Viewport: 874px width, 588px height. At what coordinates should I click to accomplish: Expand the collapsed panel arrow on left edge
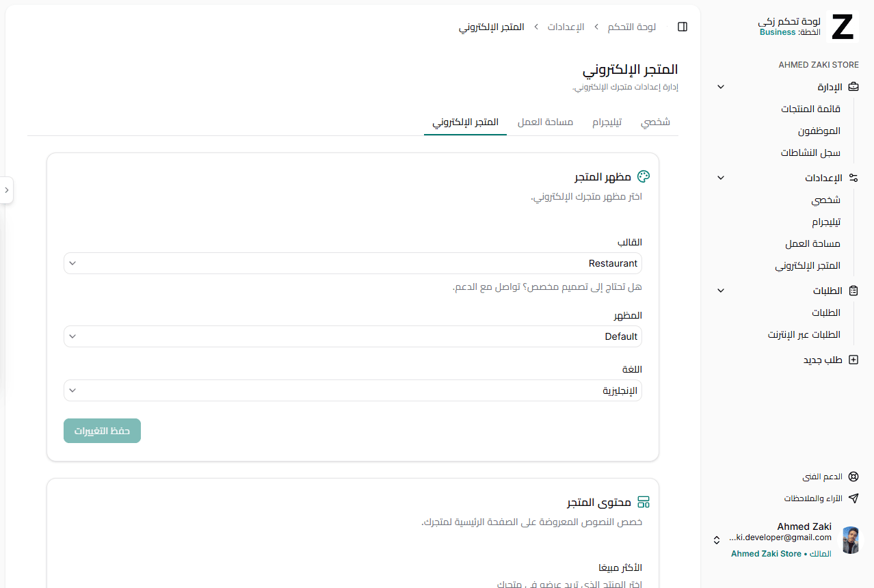click(x=6, y=190)
